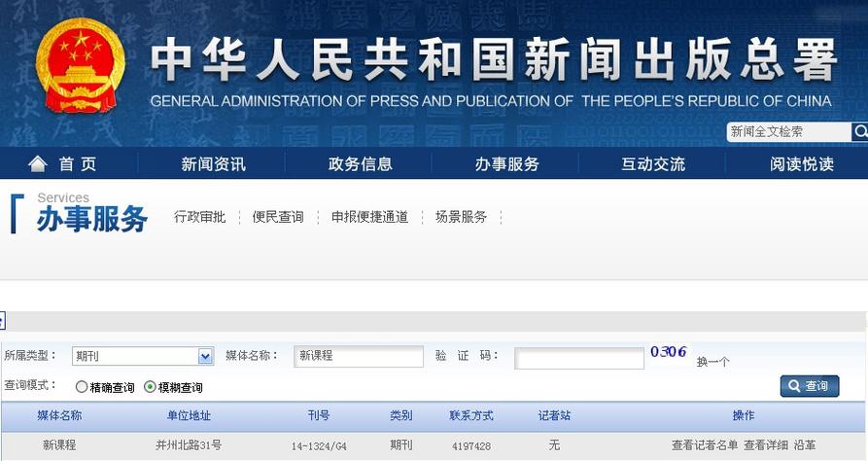
Task: Go to 申报便捷通道 sub-section
Action: [369, 217]
